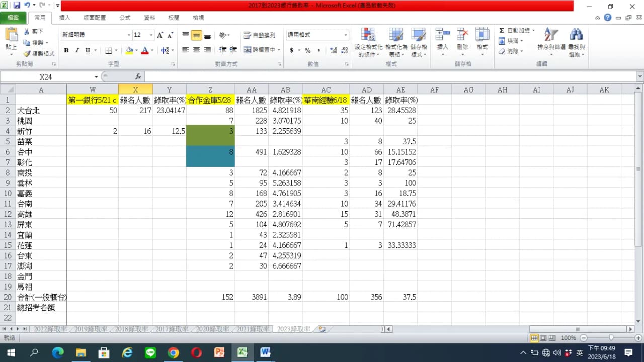Toggle underline formatting
The width and height of the screenshot is (644, 362).
pyautogui.click(x=88, y=50)
